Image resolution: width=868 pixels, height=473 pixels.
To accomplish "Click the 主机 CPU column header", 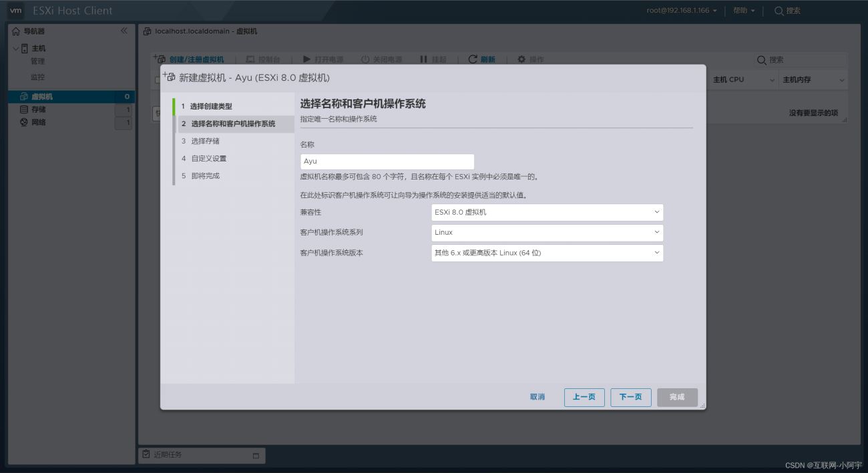I will coord(728,79).
